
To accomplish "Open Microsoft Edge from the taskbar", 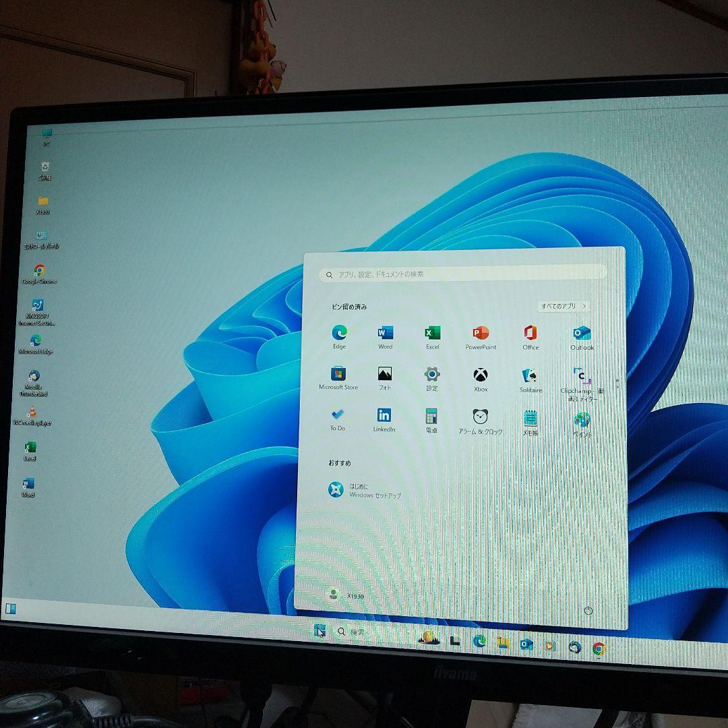I will click(479, 642).
